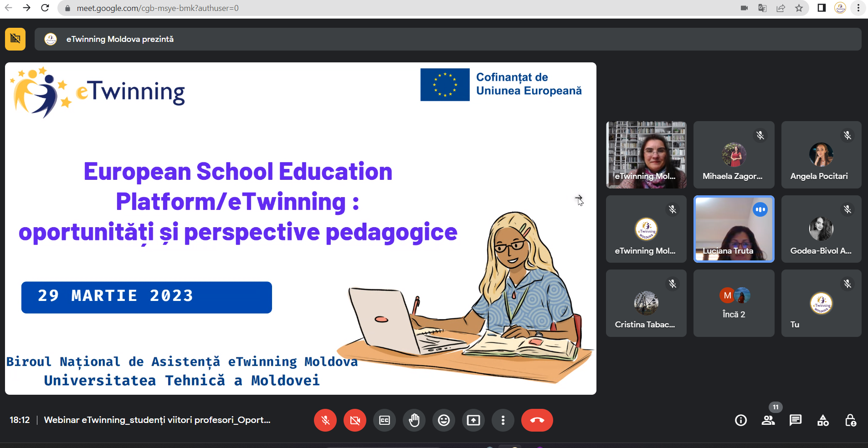Screen dimensions: 868x448
Task: Bookmark this page with star icon
Action: [799, 8]
